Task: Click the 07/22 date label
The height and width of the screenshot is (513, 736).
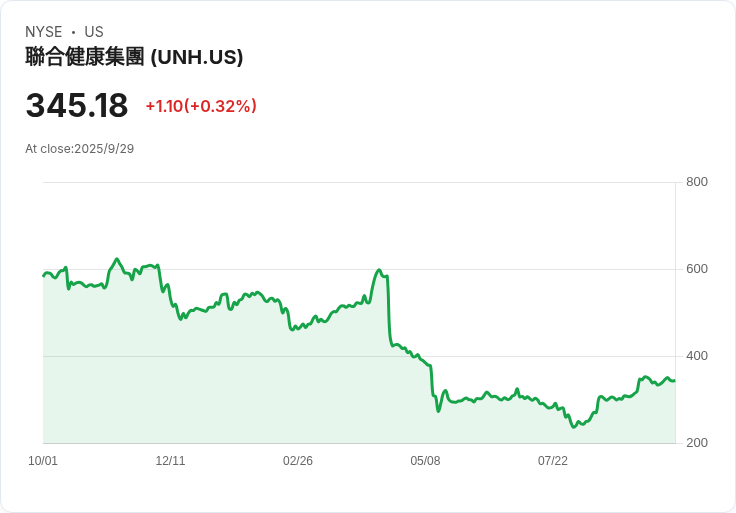Action: [x=553, y=461]
